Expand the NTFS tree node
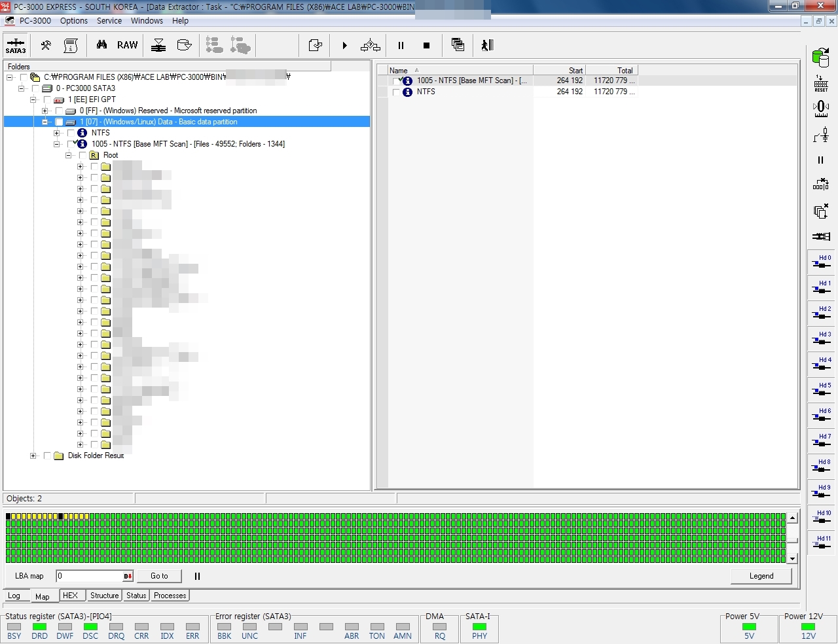 tap(57, 133)
